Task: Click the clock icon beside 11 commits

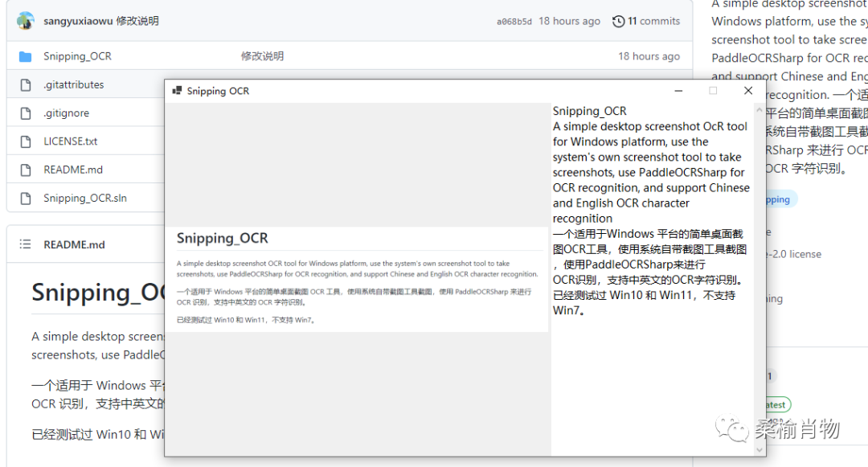Action: coord(617,21)
